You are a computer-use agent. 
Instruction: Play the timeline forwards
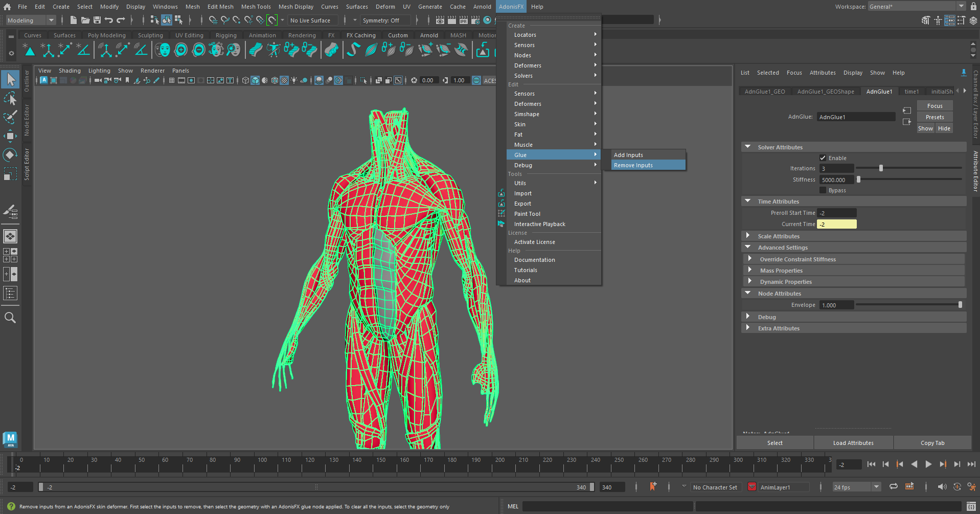[x=928, y=464]
